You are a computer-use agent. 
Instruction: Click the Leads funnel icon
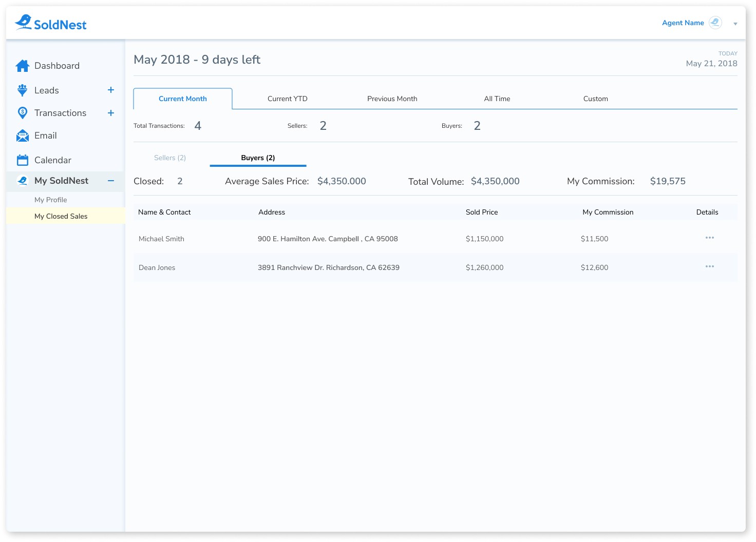coord(22,90)
